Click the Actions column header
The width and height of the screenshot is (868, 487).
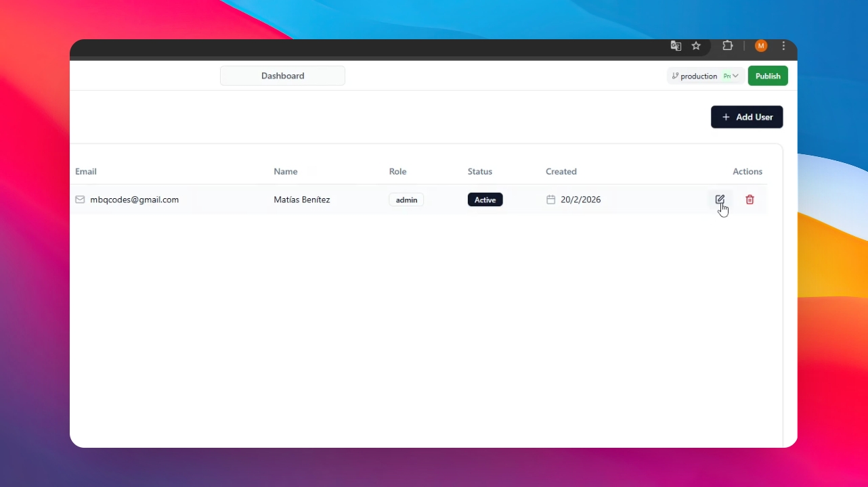tap(747, 171)
